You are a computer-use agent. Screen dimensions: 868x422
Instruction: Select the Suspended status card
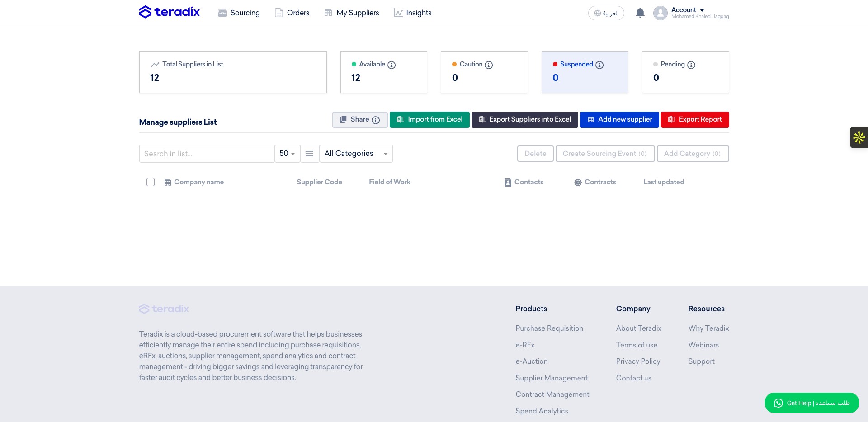pyautogui.click(x=585, y=72)
